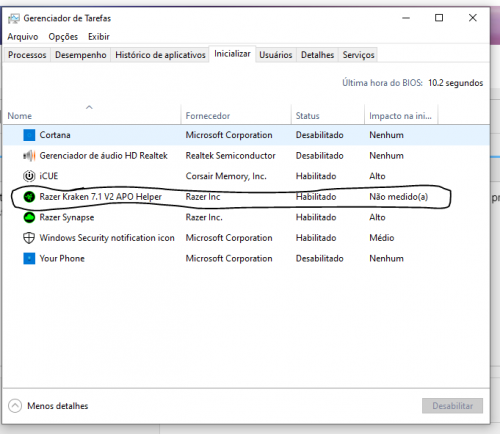Click Habilitado status of Windows Security row
The height and width of the screenshot is (434, 500).
click(316, 238)
